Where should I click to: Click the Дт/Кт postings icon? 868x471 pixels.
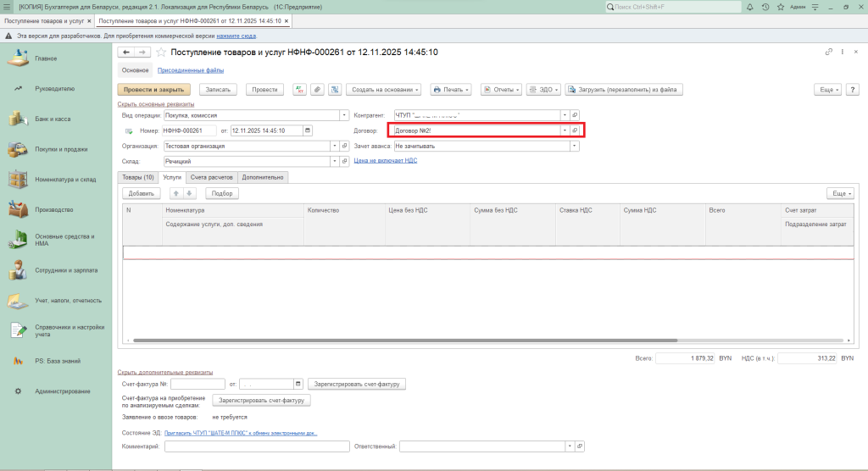(299, 89)
